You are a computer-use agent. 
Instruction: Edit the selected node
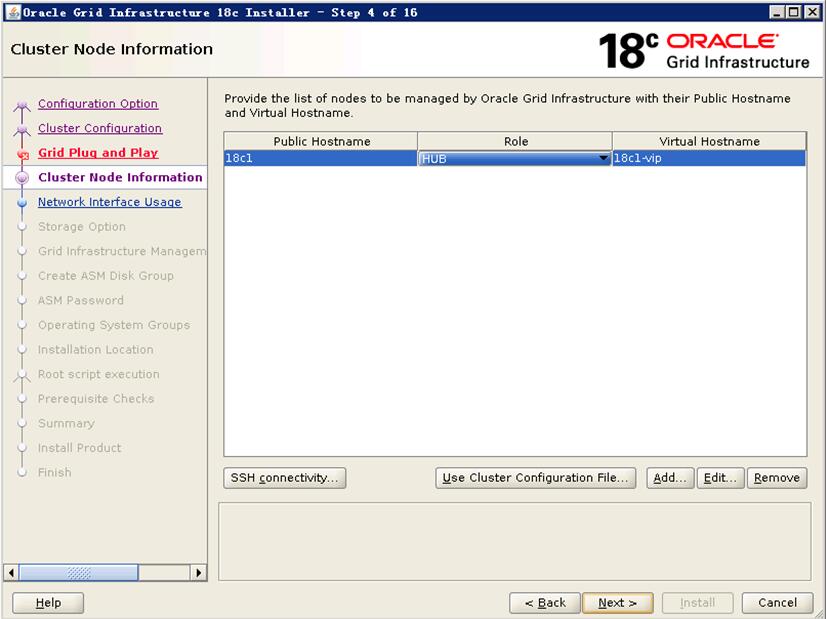pos(720,478)
